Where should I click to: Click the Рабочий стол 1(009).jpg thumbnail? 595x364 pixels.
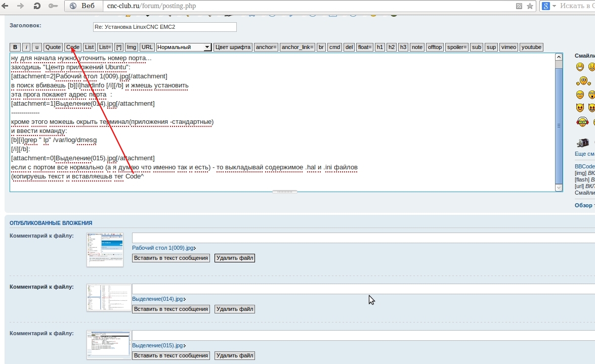click(105, 250)
